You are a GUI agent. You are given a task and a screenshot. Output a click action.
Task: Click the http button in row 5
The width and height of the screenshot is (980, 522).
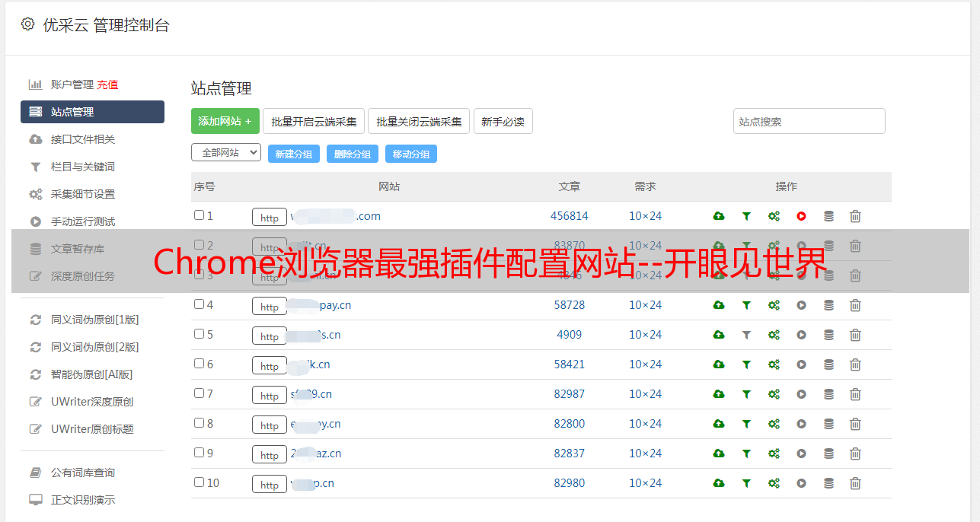tap(270, 336)
